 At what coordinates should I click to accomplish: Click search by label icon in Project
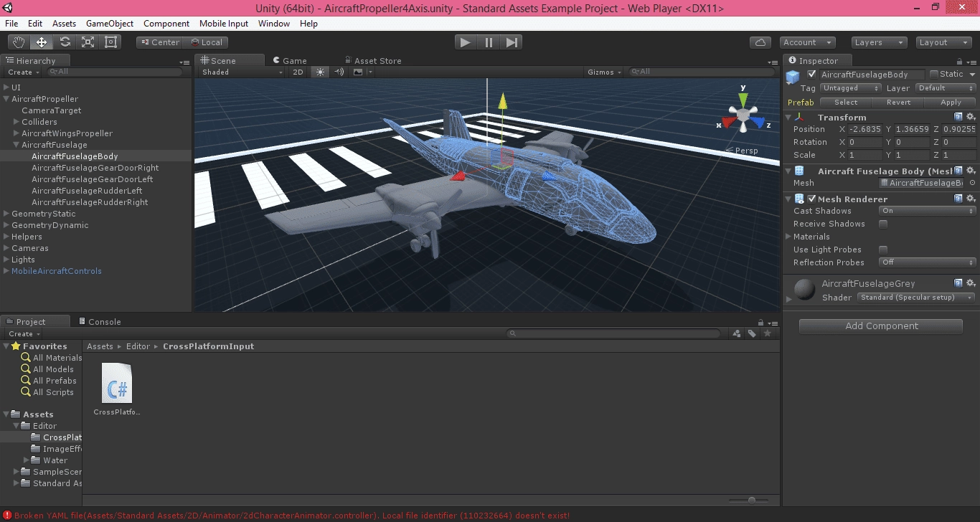coord(752,333)
